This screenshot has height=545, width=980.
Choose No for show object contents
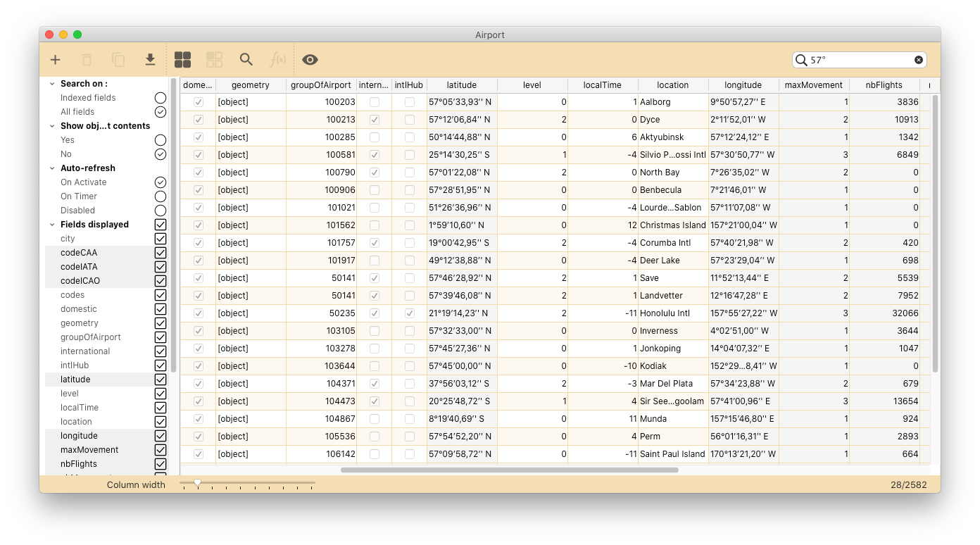pyautogui.click(x=161, y=154)
